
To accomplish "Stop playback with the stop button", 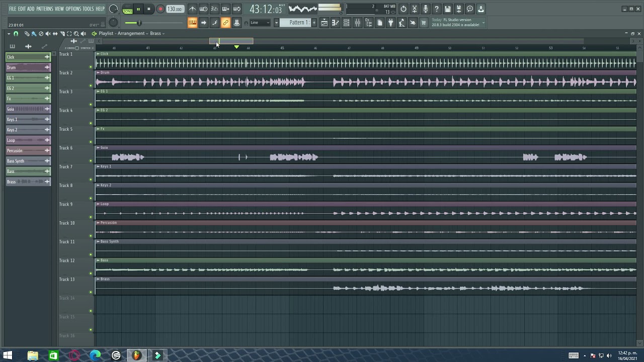I will 149,9.
